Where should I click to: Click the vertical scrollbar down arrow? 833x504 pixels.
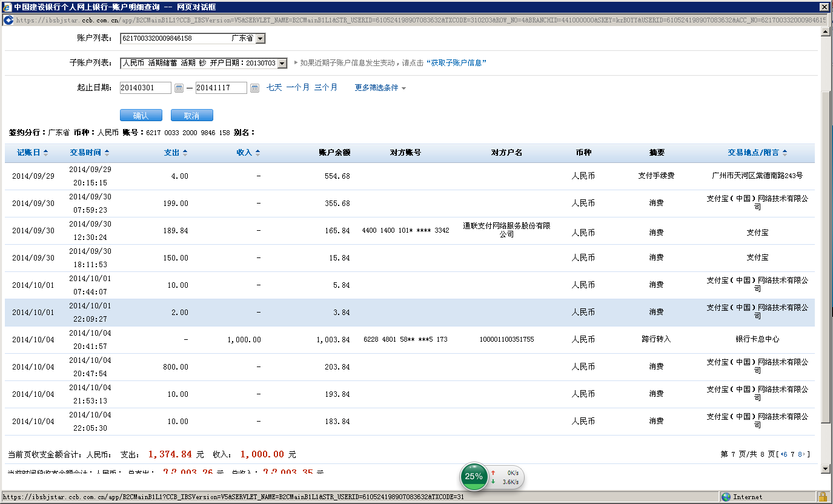[x=825, y=468]
